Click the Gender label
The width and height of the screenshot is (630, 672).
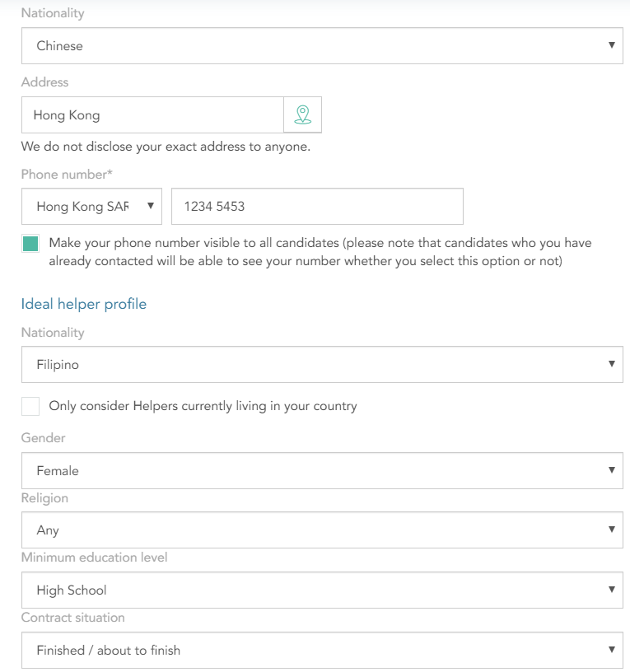click(44, 438)
